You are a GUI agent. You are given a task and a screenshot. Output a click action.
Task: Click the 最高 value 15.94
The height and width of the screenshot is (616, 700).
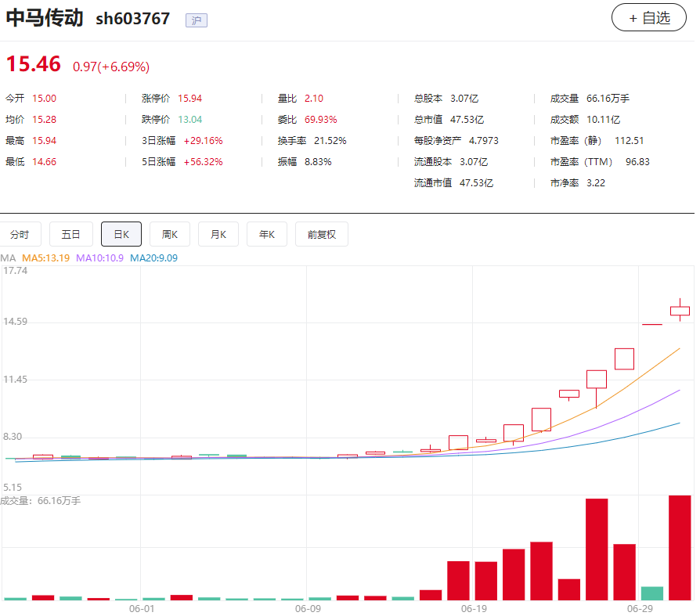44,141
